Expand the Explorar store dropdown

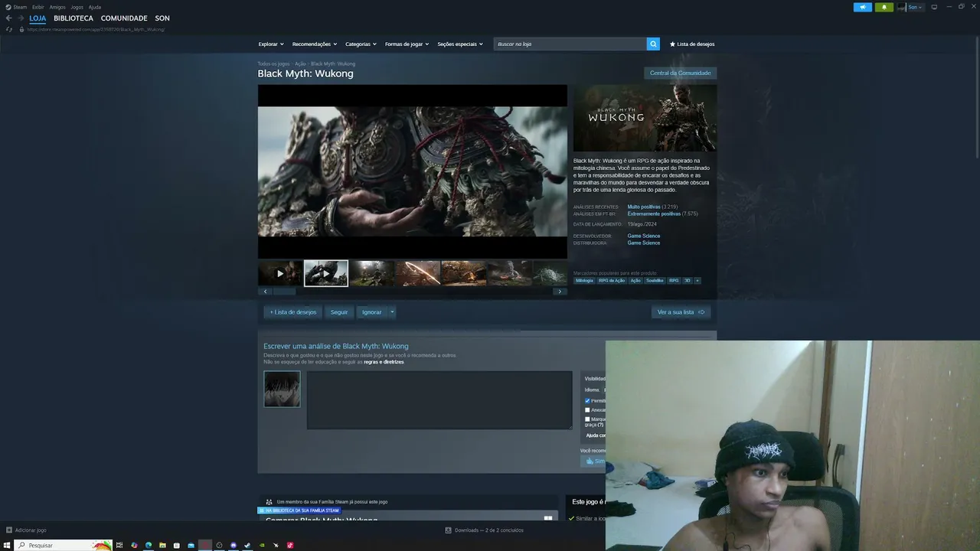(271, 44)
